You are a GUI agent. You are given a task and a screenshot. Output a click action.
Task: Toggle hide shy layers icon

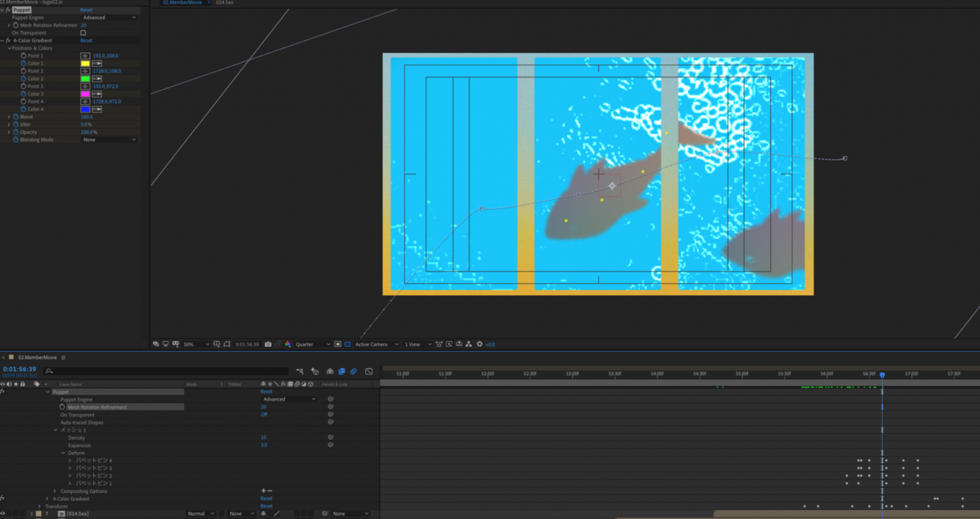(x=328, y=371)
